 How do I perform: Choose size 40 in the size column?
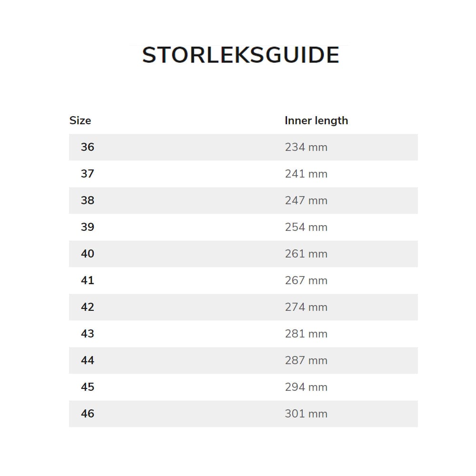point(88,254)
